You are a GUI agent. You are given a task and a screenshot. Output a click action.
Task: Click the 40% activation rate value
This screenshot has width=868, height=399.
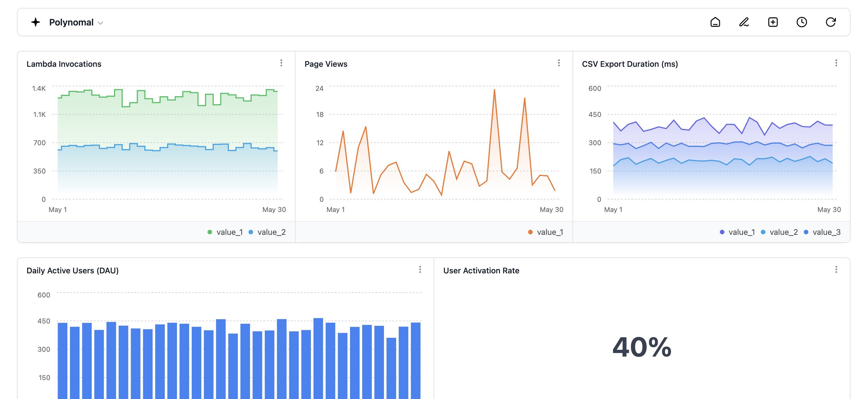coord(642,347)
